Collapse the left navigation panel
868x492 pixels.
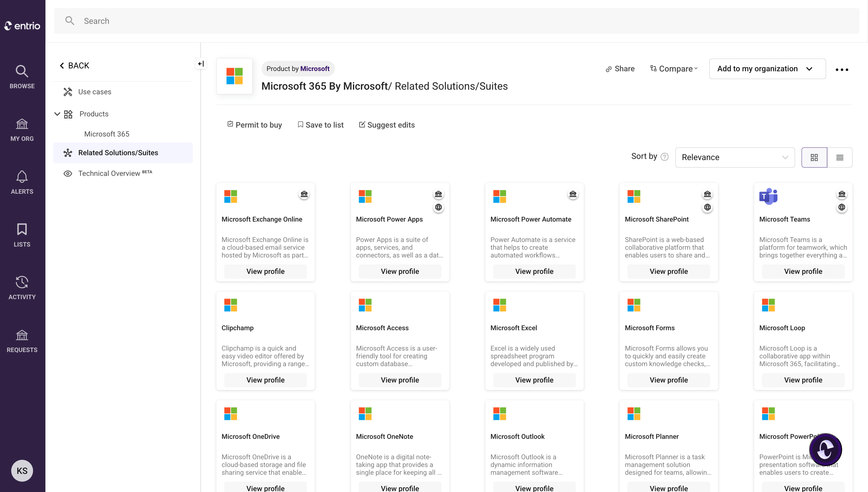pyautogui.click(x=201, y=64)
